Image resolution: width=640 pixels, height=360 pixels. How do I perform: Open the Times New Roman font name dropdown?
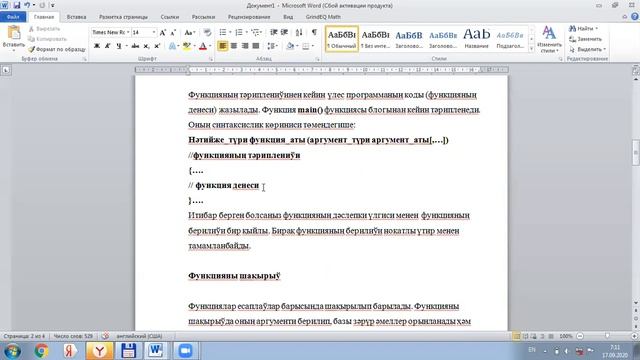pos(128,32)
